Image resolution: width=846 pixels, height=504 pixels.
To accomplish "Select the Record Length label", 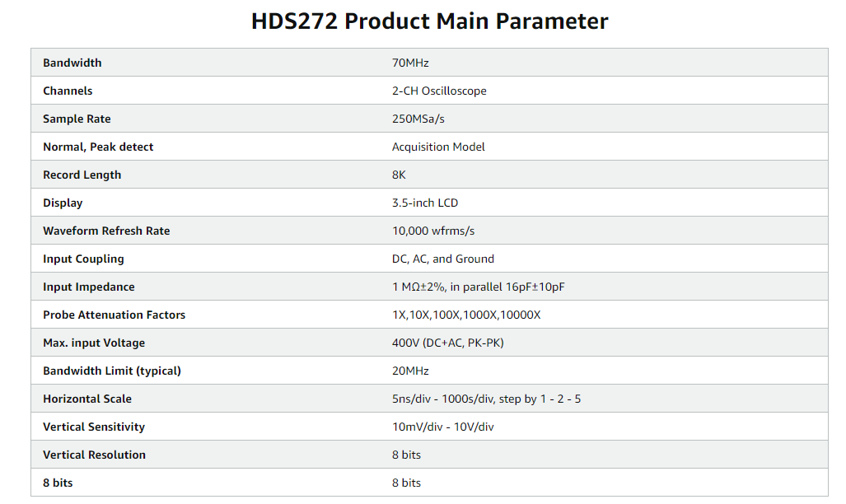I will (x=82, y=175).
